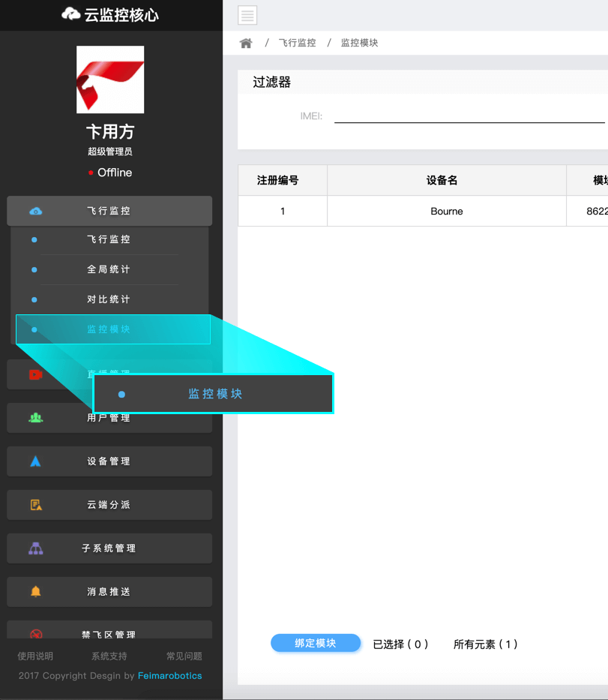
Task: Open the 系统支持 footer link
Action: click(x=109, y=656)
